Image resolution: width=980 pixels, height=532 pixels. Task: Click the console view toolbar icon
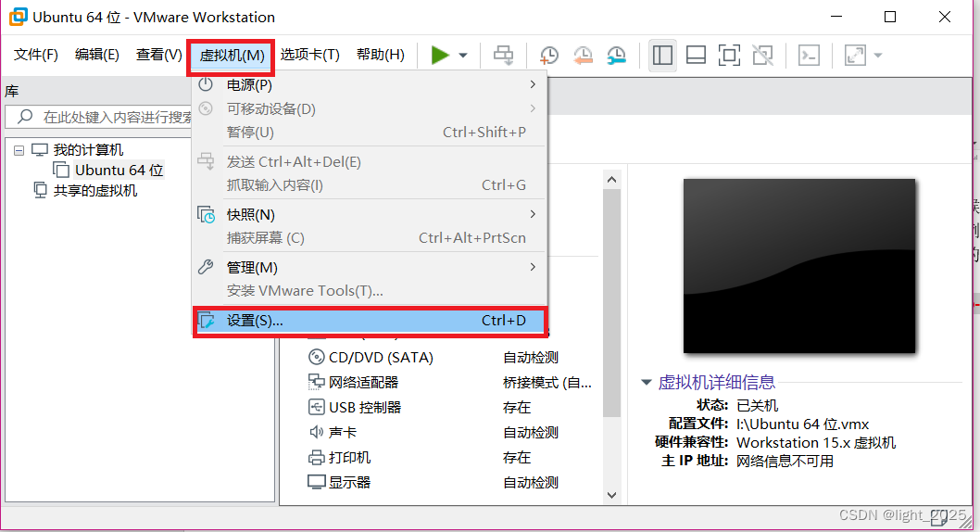click(x=809, y=55)
